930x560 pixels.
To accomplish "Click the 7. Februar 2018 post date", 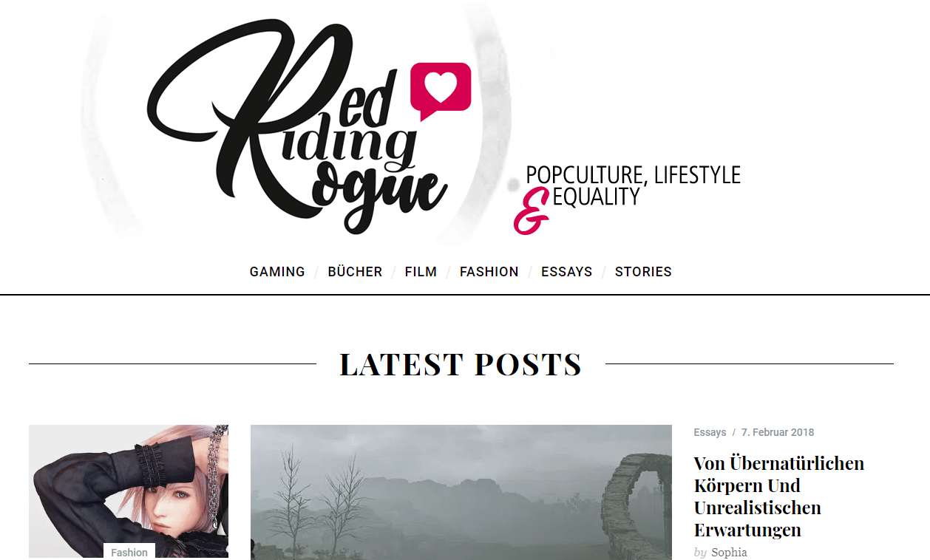I will pyautogui.click(x=778, y=432).
